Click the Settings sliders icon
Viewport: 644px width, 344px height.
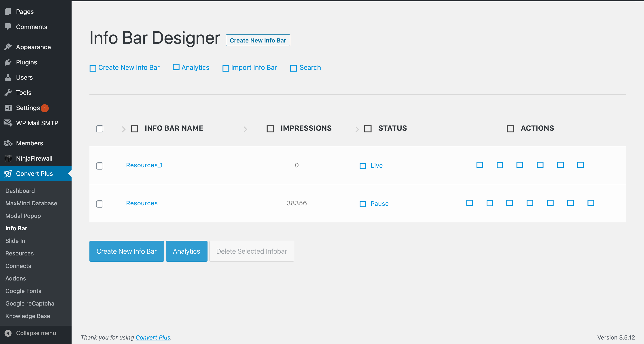pos(8,108)
